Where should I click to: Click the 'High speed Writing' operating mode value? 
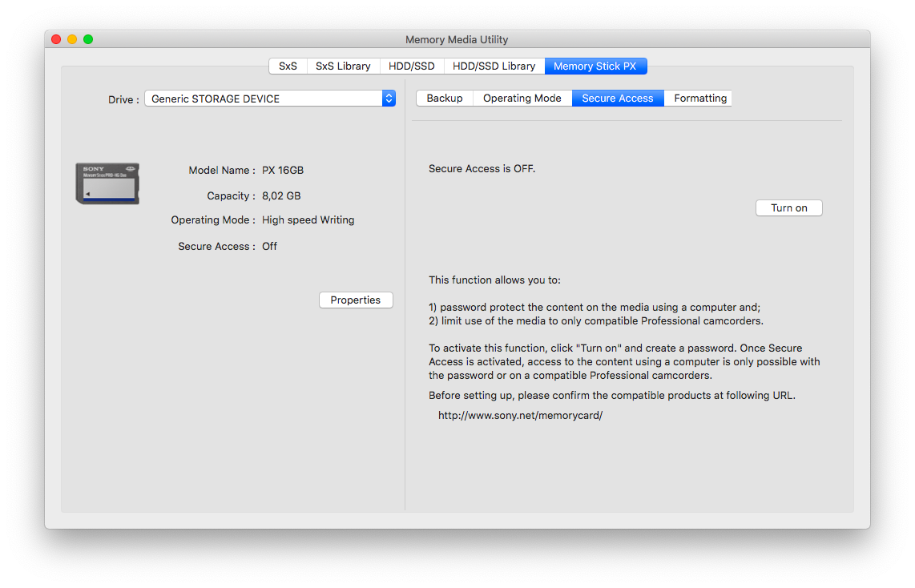tap(308, 220)
